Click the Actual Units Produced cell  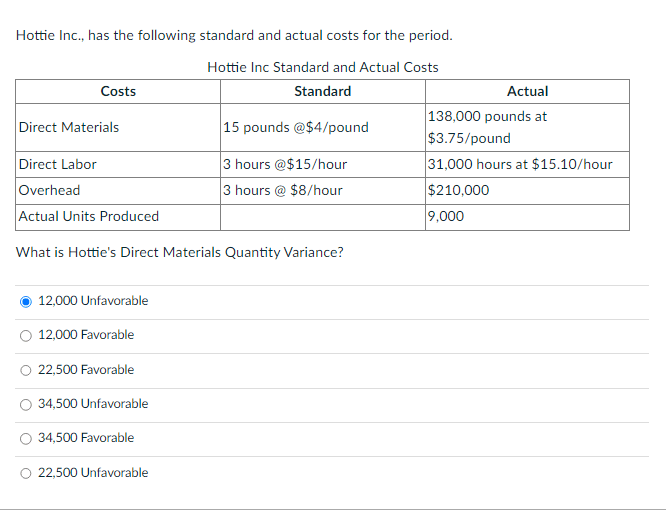(118, 217)
